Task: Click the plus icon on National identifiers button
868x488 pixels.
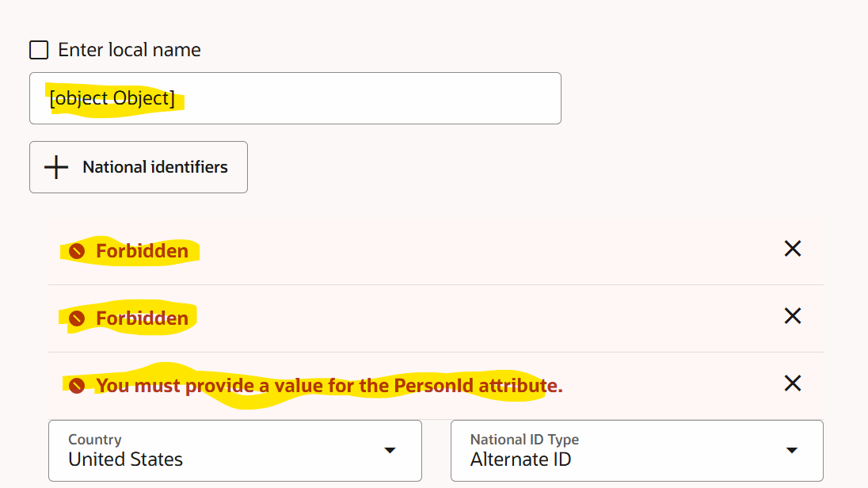Action: click(57, 166)
